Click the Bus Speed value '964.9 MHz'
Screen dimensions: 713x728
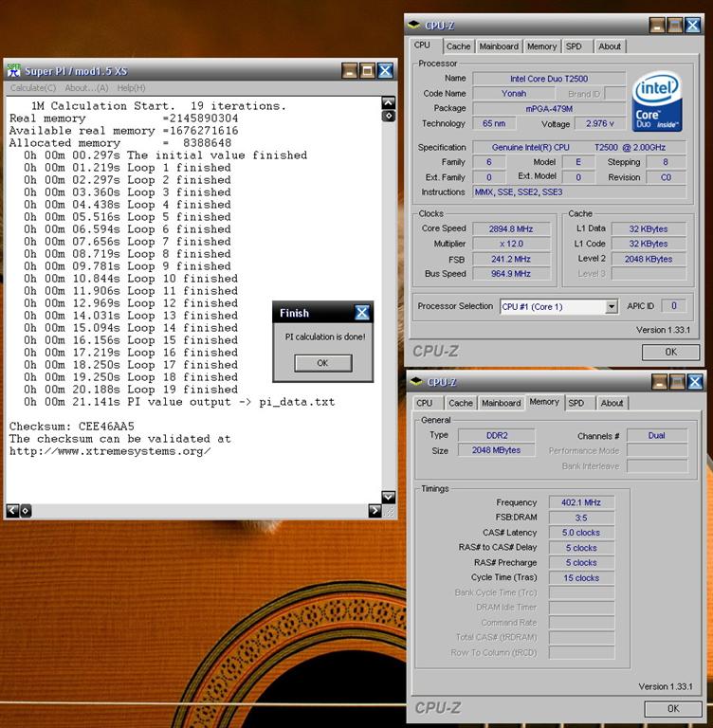(511, 274)
